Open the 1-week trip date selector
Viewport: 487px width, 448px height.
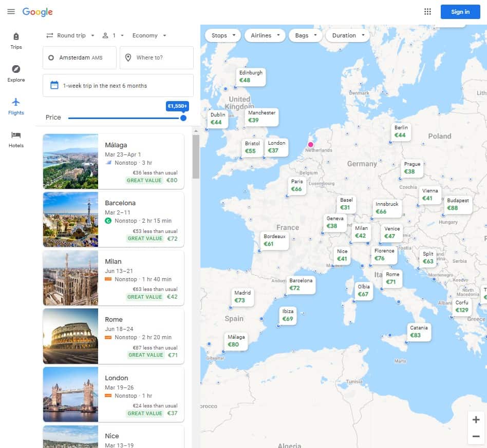pyautogui.click(x=118, y=85)
